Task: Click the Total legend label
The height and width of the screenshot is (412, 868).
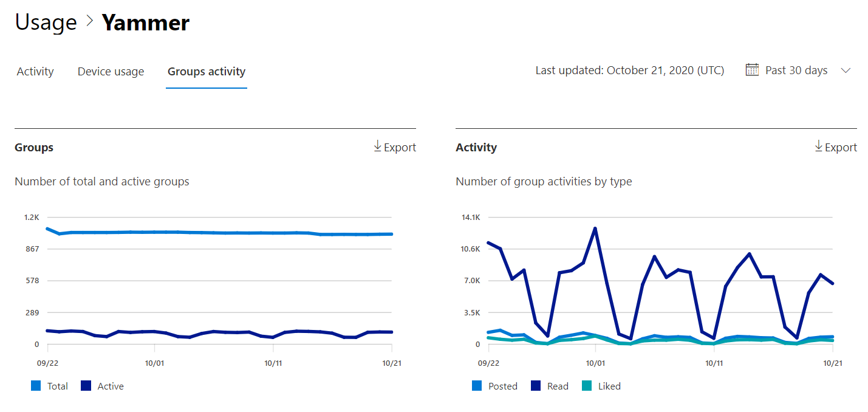Action: pyautogui.click(x=58, y=386)
